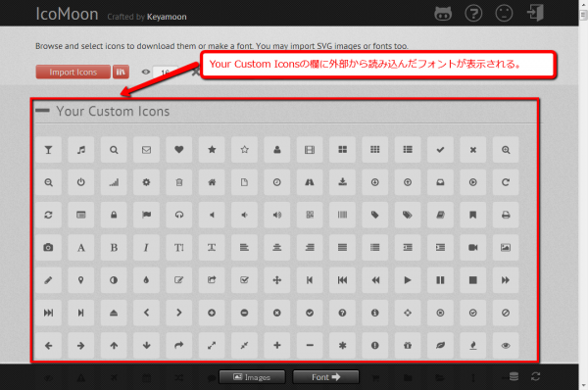Select the play triangle icon
This screenshot has height=390, width=588.
coord(408,280)
